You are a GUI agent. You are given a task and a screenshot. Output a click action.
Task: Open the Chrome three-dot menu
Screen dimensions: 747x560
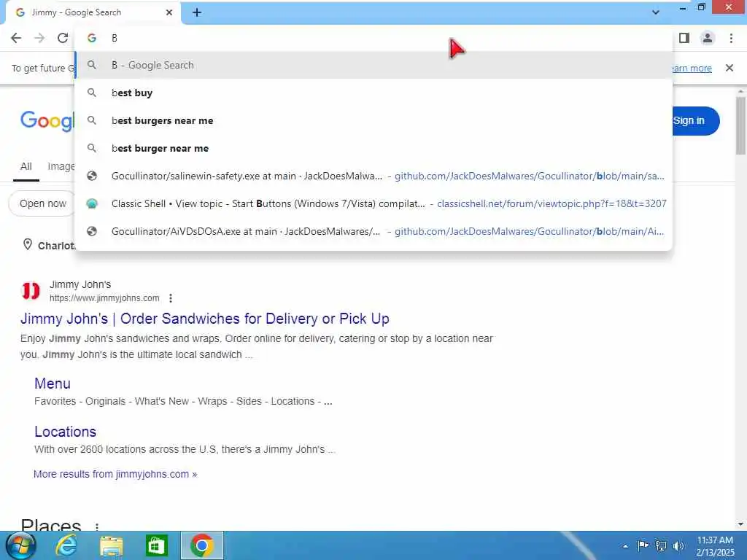tap(731, 38)
